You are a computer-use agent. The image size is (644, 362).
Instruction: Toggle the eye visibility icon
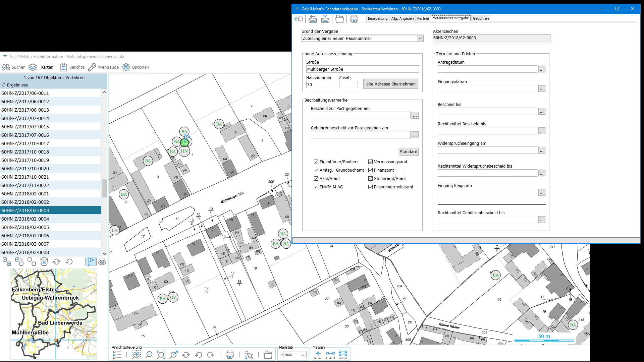tap(102, 262)
